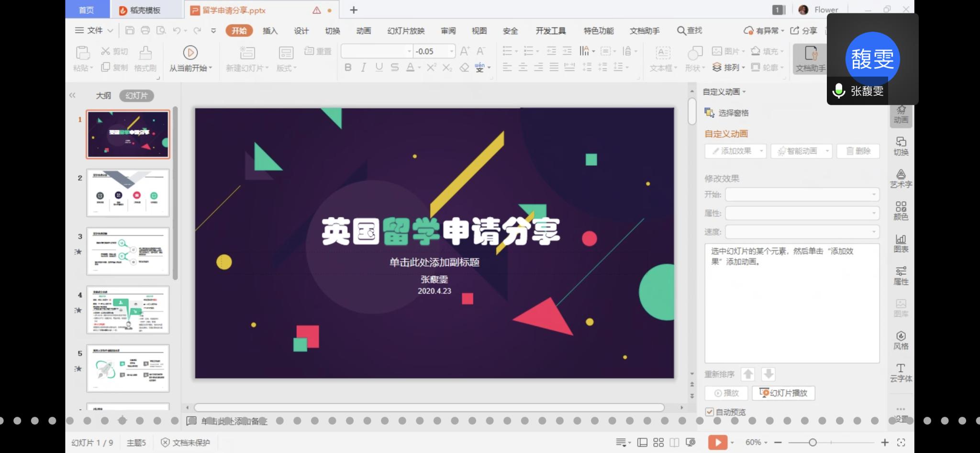This screenshot has width=980, height=453.
Task: Switch to 大纲 outline view
Action: click(x=103, y=96)
